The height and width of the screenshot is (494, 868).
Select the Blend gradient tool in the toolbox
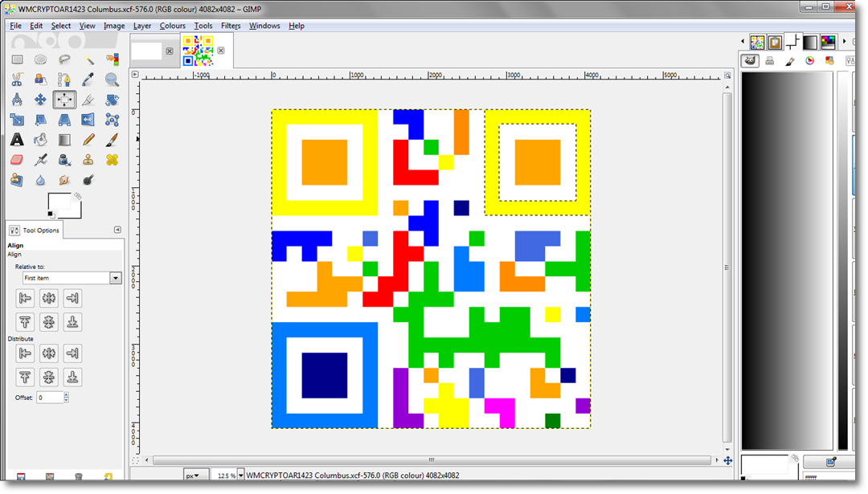(64, 140)
